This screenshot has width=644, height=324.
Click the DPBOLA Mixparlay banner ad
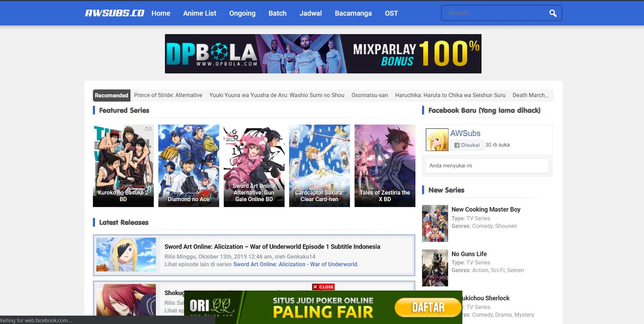pos(323,54)
